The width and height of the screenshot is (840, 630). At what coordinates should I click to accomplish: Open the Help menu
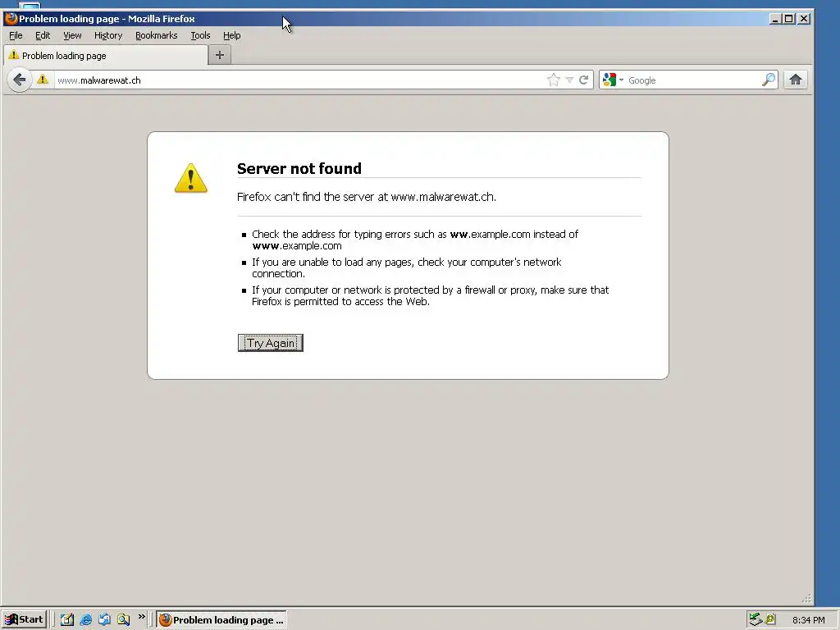[231, 35]
